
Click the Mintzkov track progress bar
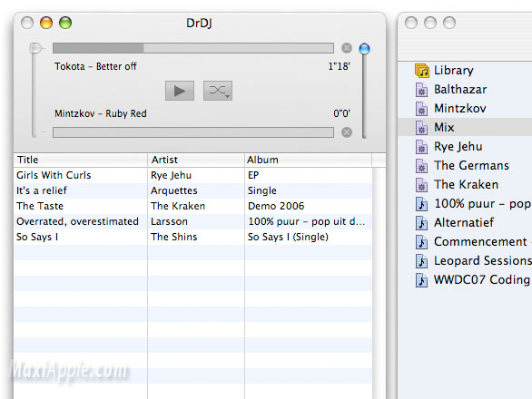[193, 132]
